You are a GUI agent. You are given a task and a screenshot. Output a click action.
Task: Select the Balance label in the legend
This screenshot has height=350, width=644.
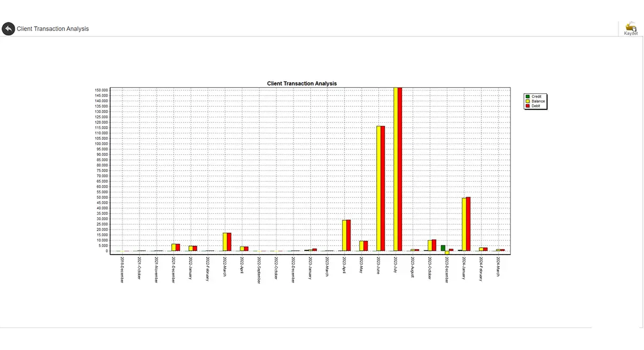point(538,101)
